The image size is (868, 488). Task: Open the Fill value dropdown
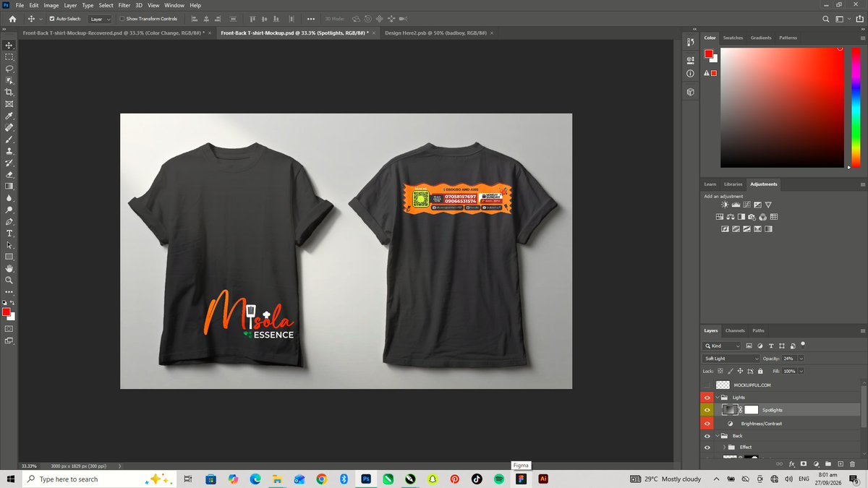pyautogui.click(x=801, y=371)
